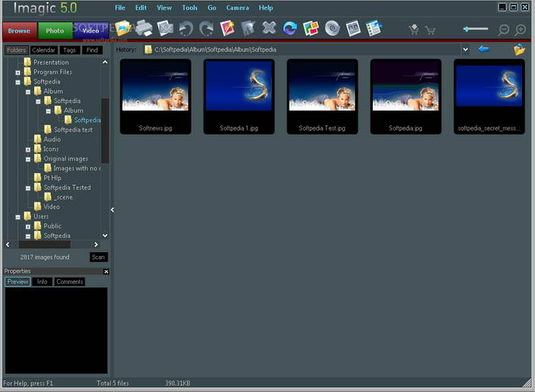
Task: Expand the Icons folder node
Action: [28, 149]
